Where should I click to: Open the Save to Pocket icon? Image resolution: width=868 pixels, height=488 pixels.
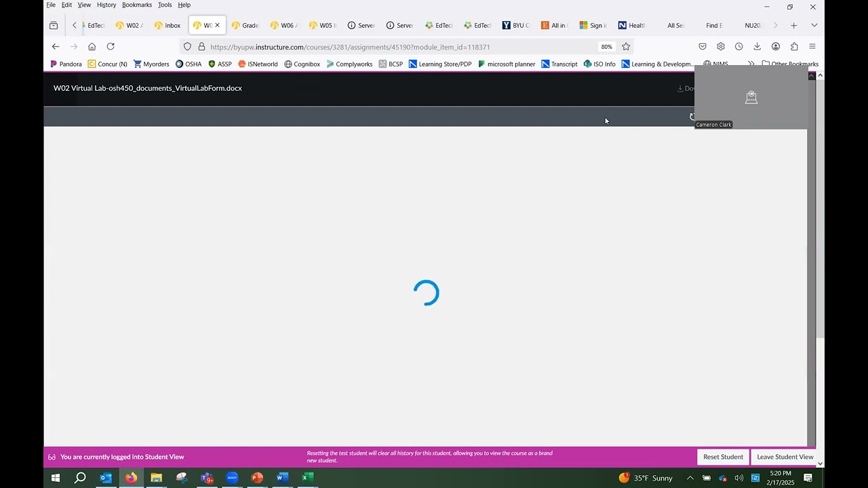pyautogui.click(x=703, y=47)
